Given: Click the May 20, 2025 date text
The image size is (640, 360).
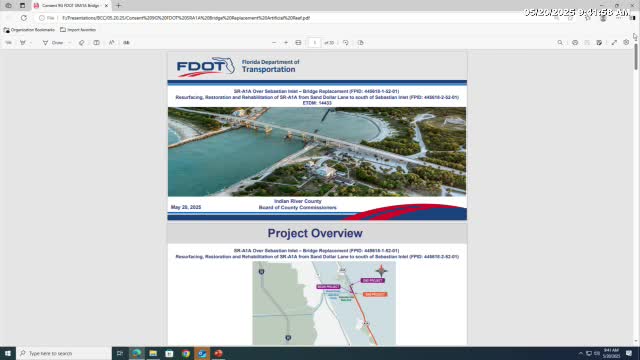Looking at the screenshot, I should pos(186,207).
